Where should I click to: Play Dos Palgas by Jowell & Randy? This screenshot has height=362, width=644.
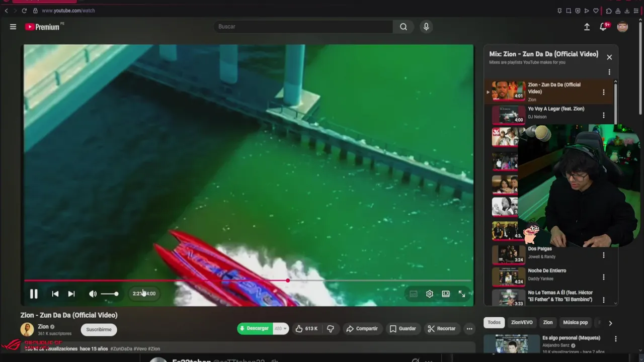click(549, 254)
